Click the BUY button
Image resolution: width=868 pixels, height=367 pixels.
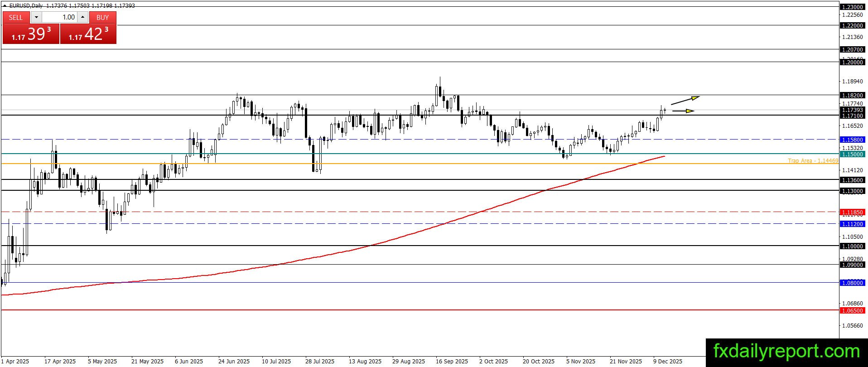point(103,17)
